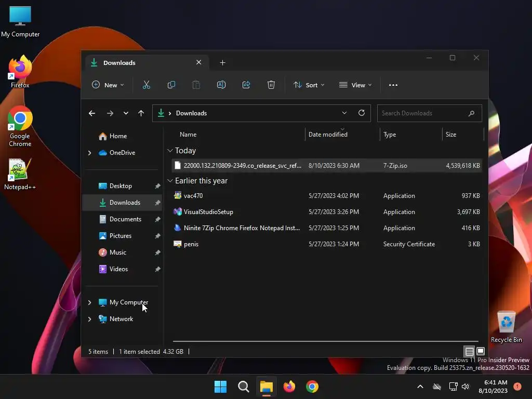
Task: Click the Rename icon in toolbar
Action: pyautogui.click(x=221, y=85)
